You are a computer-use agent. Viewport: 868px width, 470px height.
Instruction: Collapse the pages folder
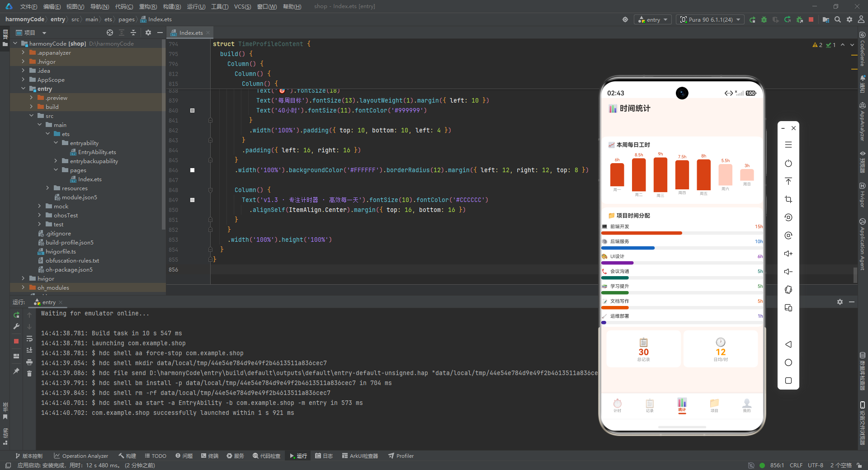coord(56,170)
